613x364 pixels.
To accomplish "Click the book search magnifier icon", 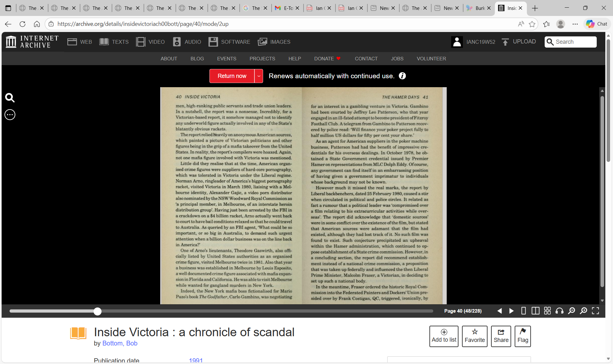I will (10, 98).
